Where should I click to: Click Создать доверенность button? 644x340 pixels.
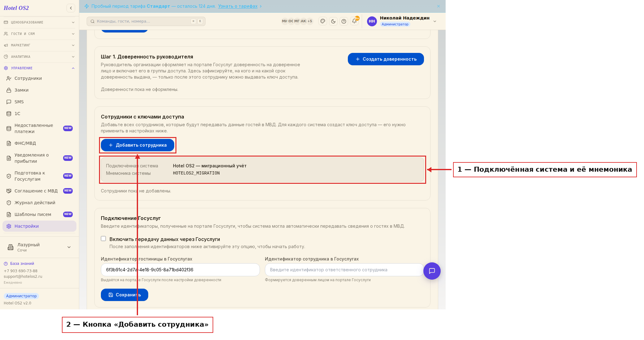coord(386,59)
